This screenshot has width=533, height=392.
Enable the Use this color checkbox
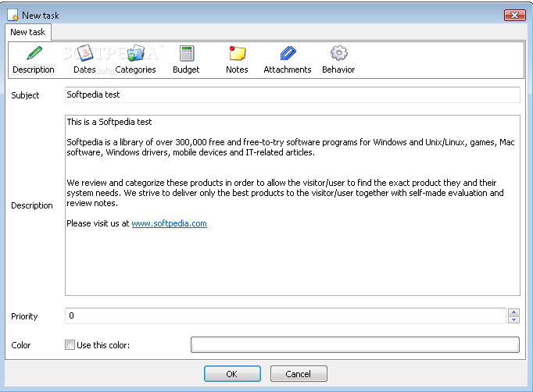[70, 345]
